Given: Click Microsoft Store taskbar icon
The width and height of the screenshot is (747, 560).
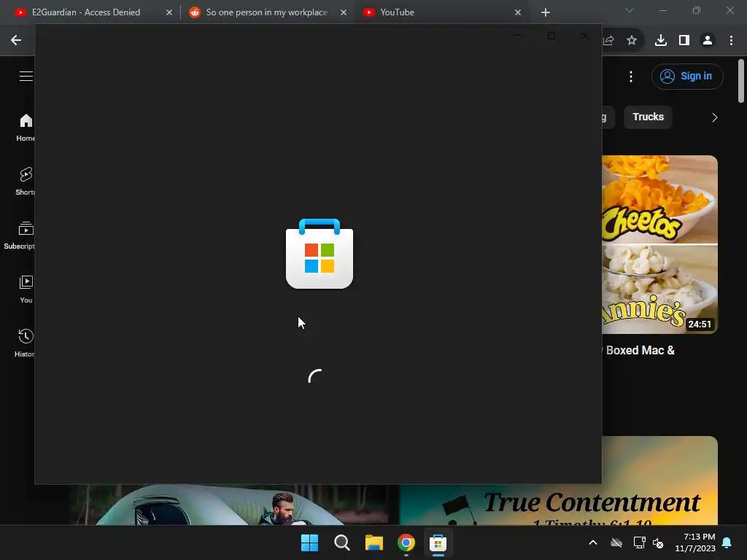Looking at the screenshot, I should [x=438, y=542].
